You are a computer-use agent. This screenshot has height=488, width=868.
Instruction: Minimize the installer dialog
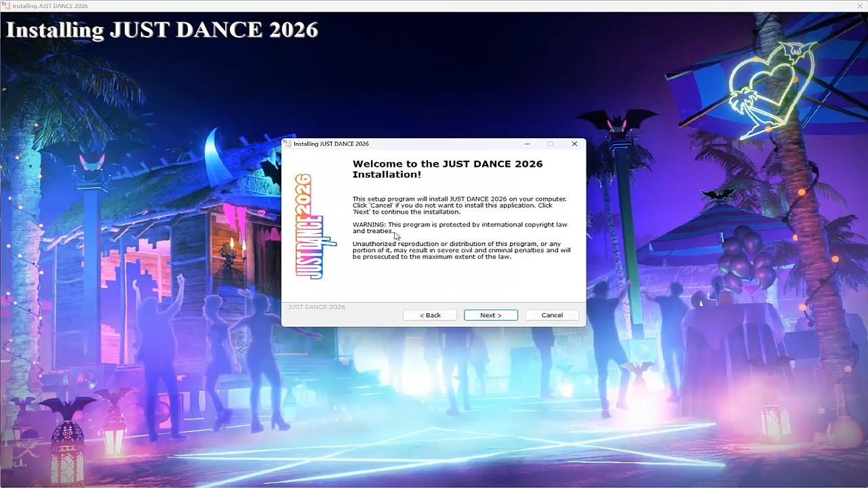(527, 144)
